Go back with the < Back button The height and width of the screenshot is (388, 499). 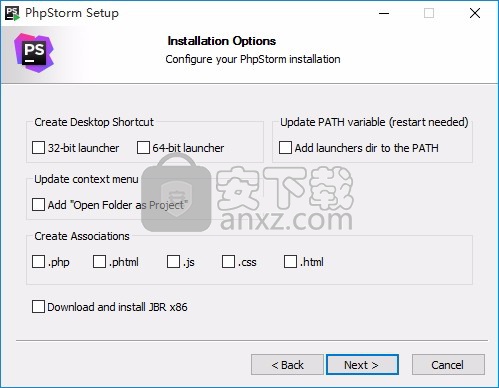(287, 365)
